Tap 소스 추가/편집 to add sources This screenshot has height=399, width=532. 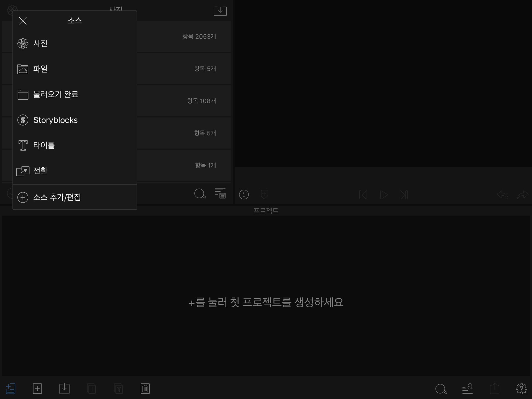click(57, 197)
